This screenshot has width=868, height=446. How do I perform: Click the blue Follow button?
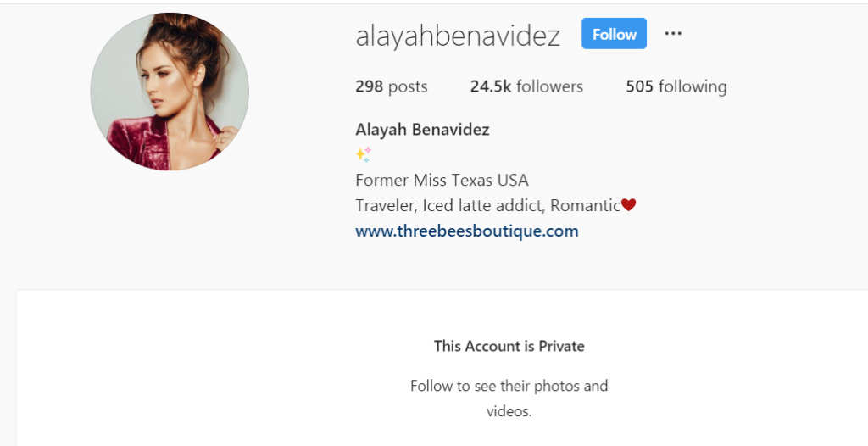614,33
